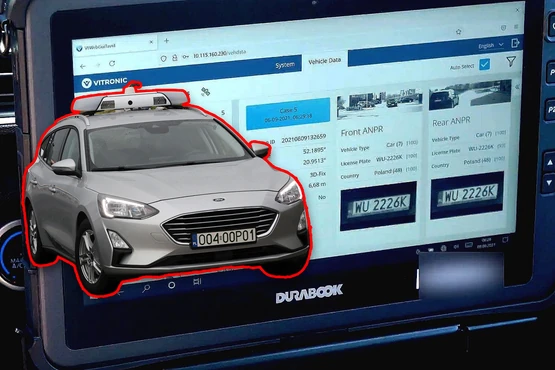Image resolution: width=555 pixels, height=370 pixels.
Task: Click the Rear ANPR license plate image
Action: click(467, 195)
